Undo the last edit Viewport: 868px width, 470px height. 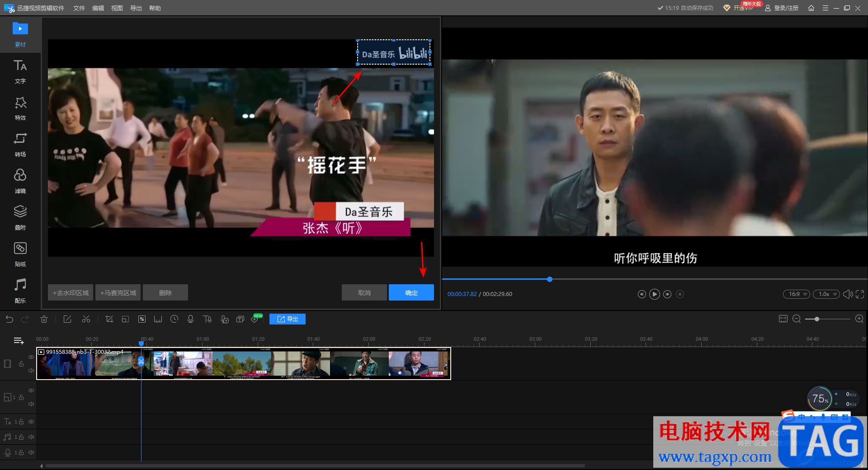[x=9, y=319]
